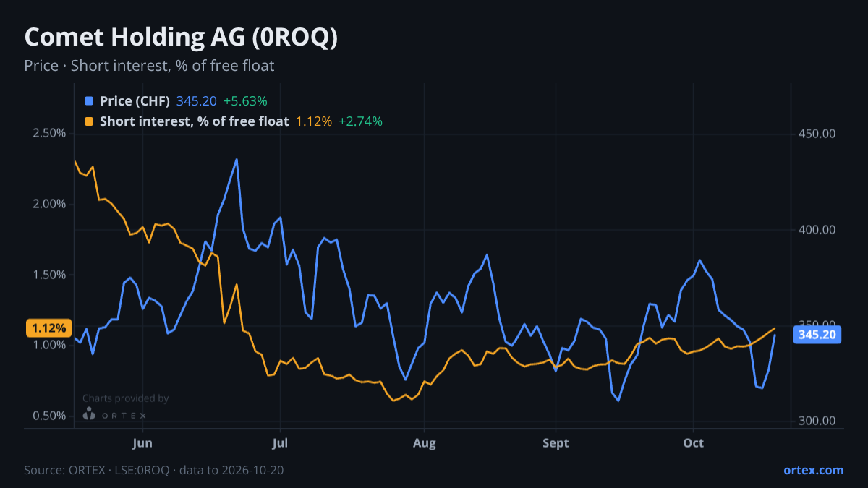The image size is (868, 488).
Task: Click the orange Short interest legend swatch
Action: click(89, 121)
